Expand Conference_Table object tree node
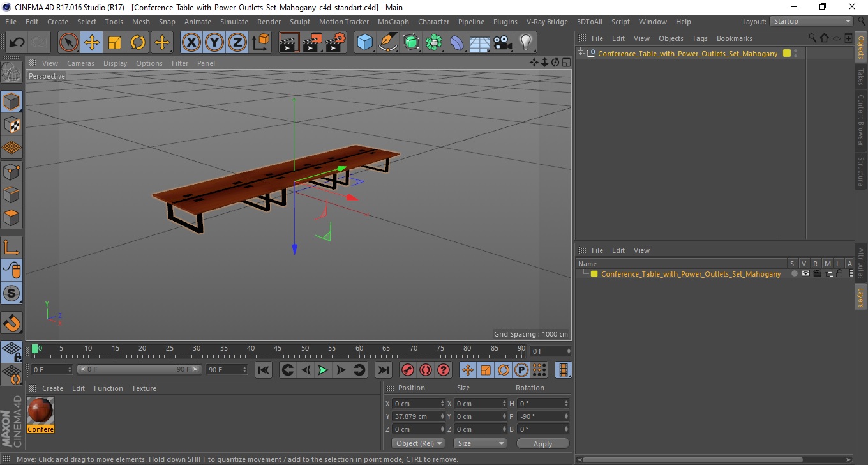 click(581, 53)
